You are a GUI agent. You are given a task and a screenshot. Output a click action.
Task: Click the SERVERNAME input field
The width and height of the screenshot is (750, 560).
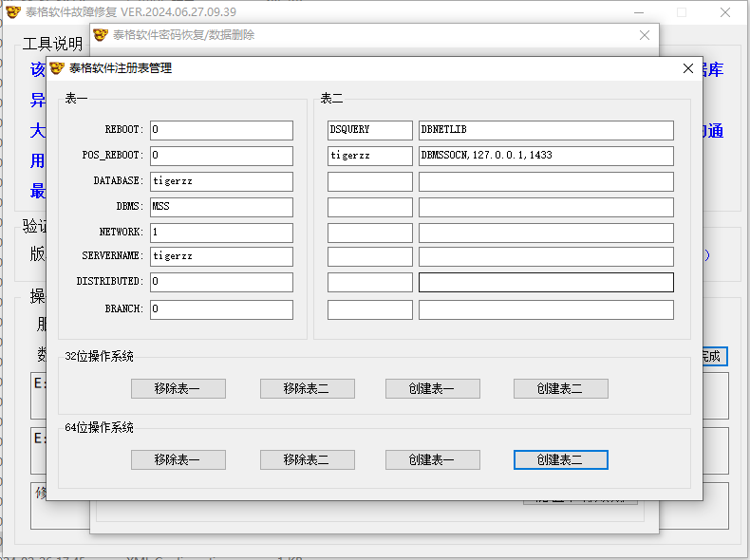point(220,256)
